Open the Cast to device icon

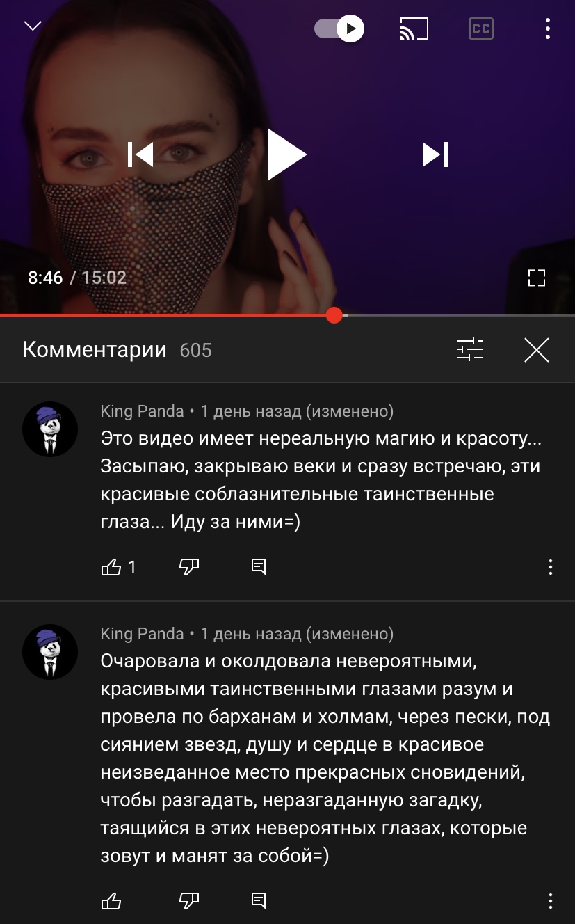point(414,29)
